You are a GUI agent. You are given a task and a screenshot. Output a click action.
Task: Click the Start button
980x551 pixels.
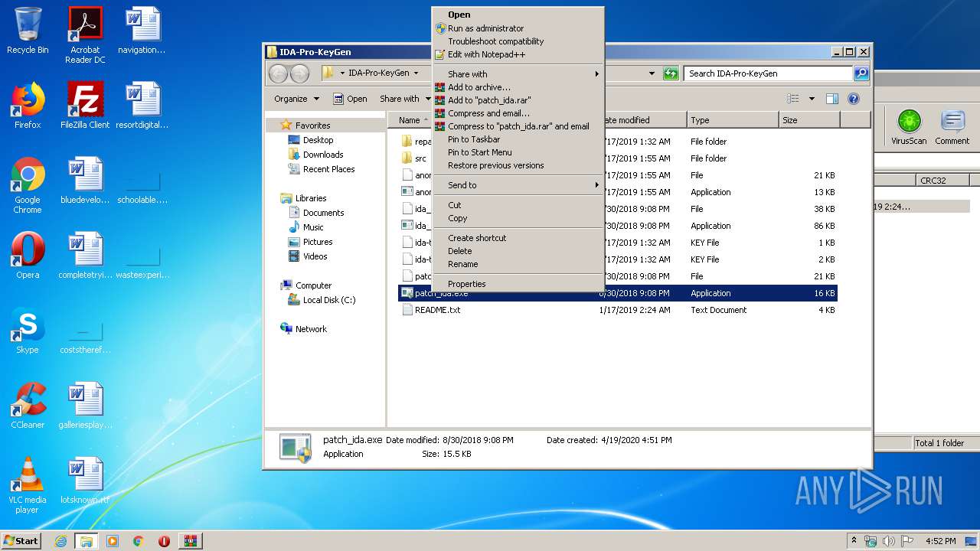pos(21,541)
